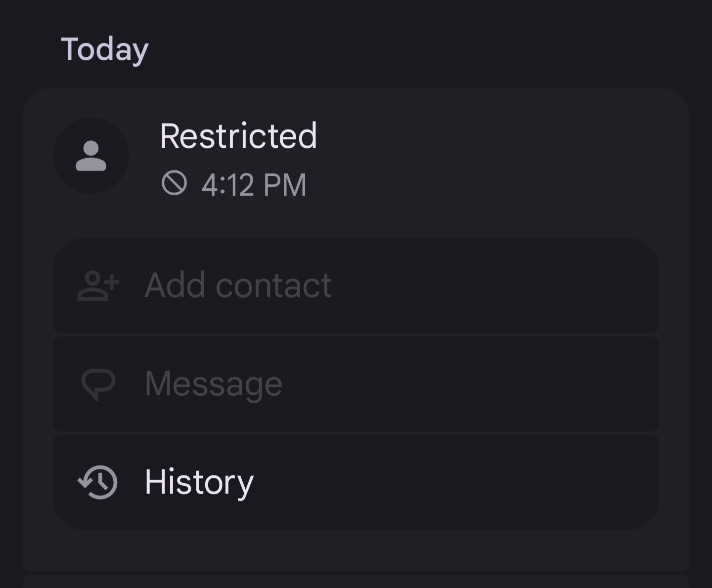Click the add-person plus icon
Viewport: 712px width, 588px height.
98,286
